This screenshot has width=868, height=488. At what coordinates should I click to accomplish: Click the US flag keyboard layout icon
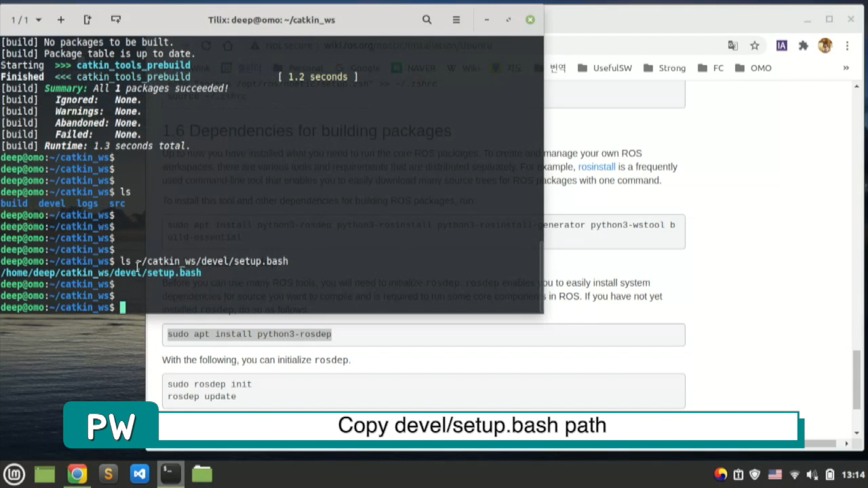tap(774, 474)
